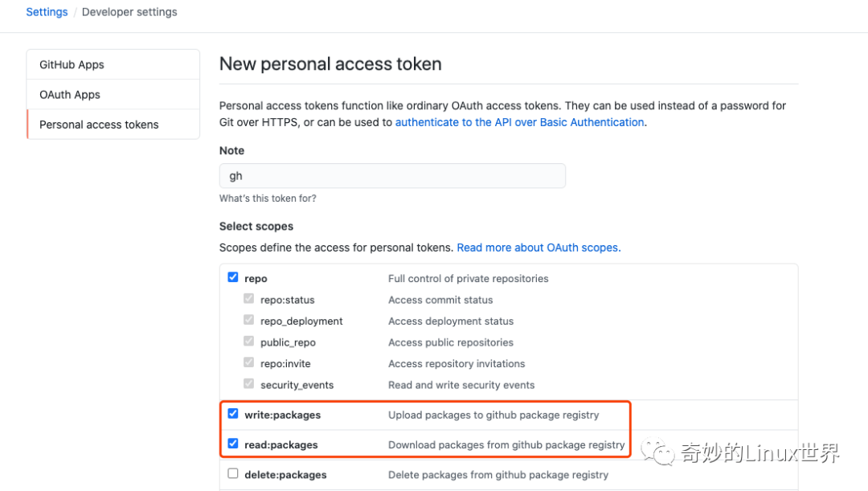The width and height of the screenshot is (868, 491).
Task: Check the repo:invite scope
Action: [x=249, y=362]
